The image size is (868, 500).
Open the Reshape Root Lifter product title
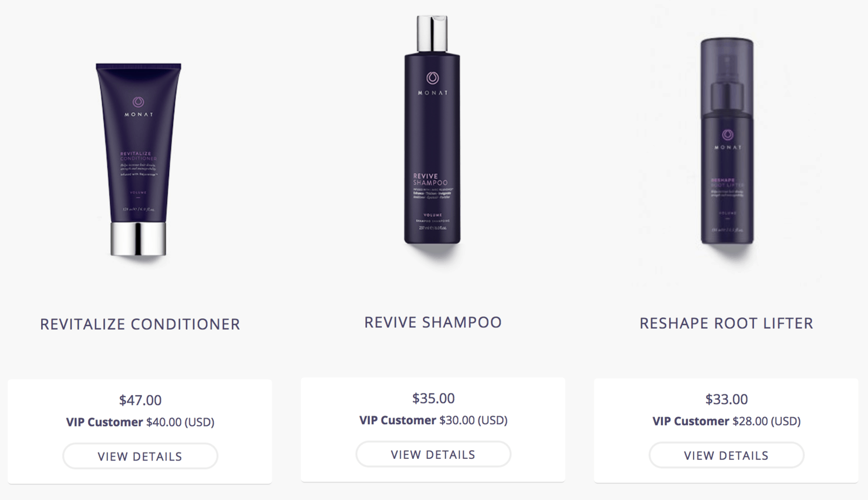pyautogui.click(x=726, y=324)
